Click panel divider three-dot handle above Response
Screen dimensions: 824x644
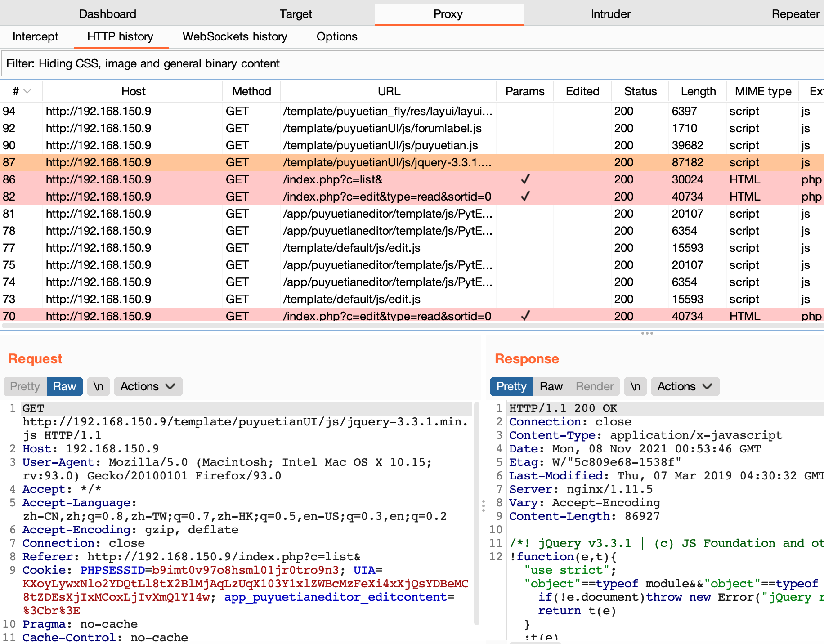click(647, 333)
